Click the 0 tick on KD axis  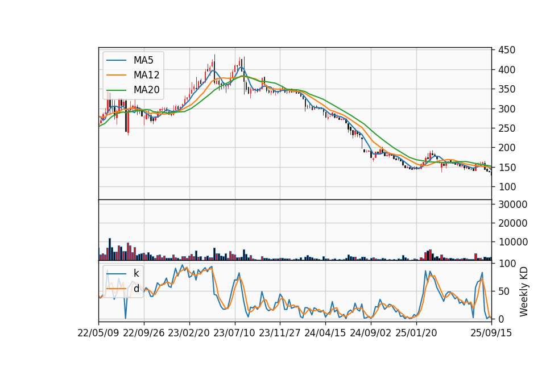pyautogui.click(x=501, y=319)
